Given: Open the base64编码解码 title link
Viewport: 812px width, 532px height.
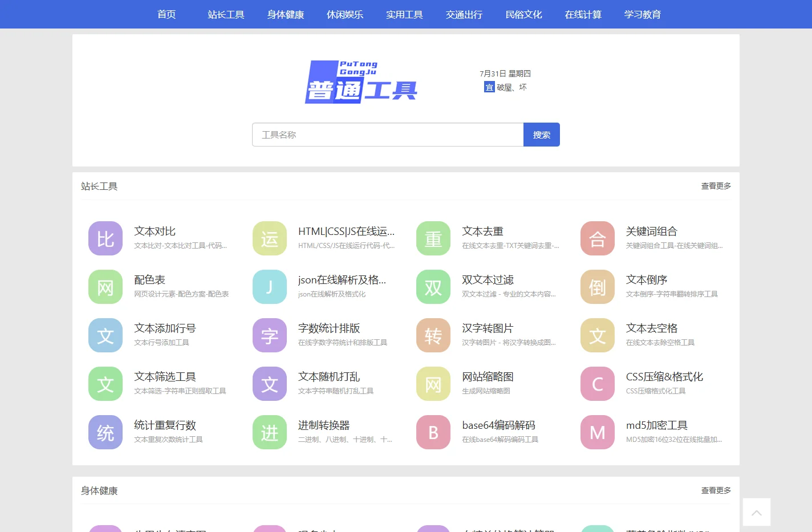Looking at the screenshot, I should coord(498,425).
